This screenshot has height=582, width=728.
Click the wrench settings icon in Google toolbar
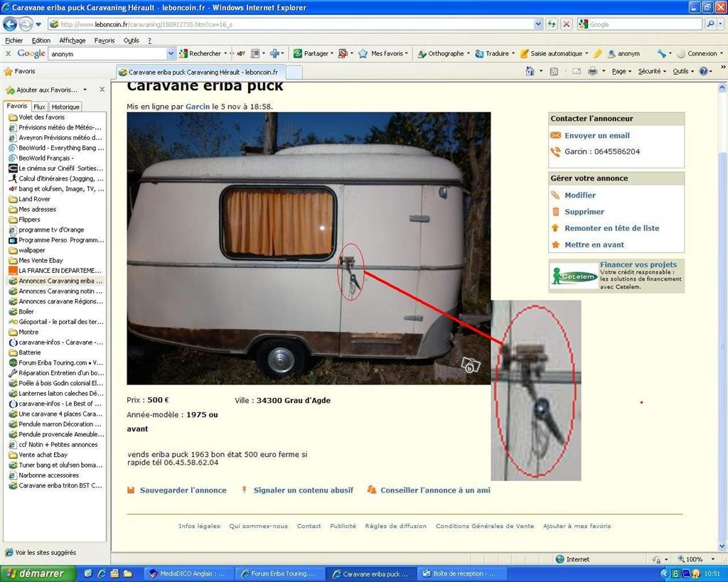(661, 54)
